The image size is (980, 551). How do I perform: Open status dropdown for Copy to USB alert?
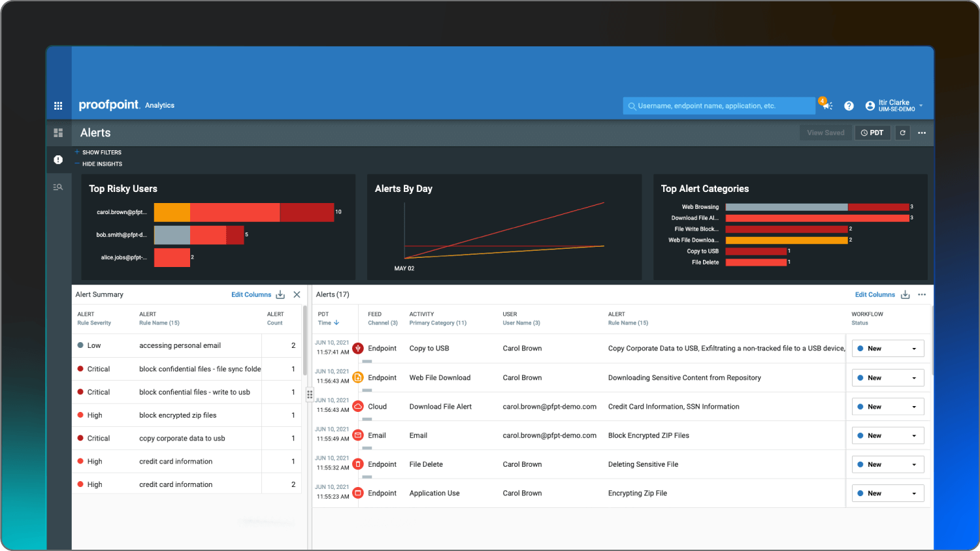click(888, 349)
